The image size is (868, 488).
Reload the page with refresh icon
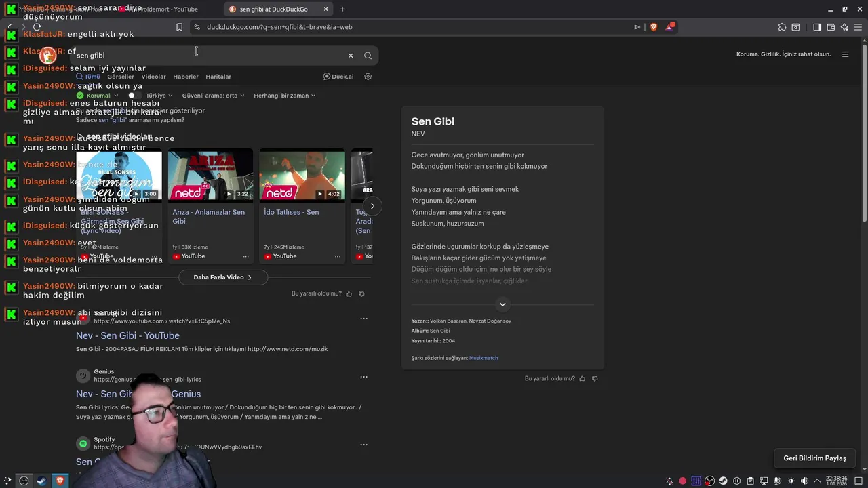click(37, 27)
